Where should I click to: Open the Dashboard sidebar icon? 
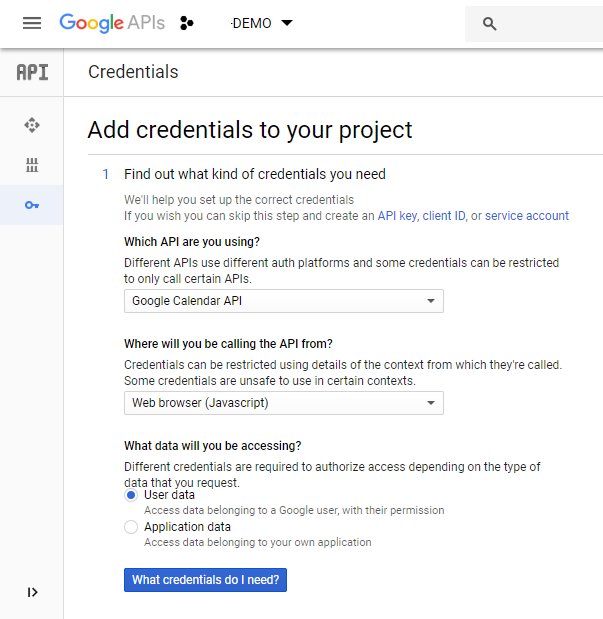(32, 125)
